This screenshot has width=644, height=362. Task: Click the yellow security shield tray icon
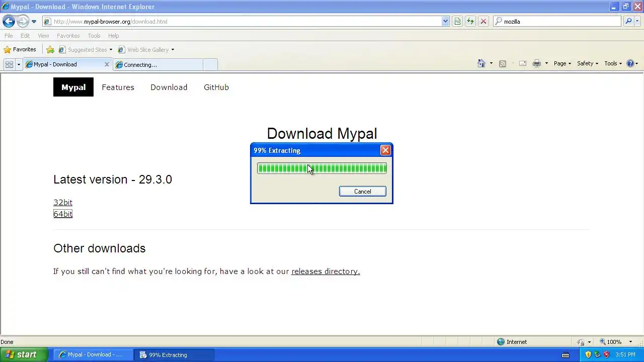pos(588,354)
